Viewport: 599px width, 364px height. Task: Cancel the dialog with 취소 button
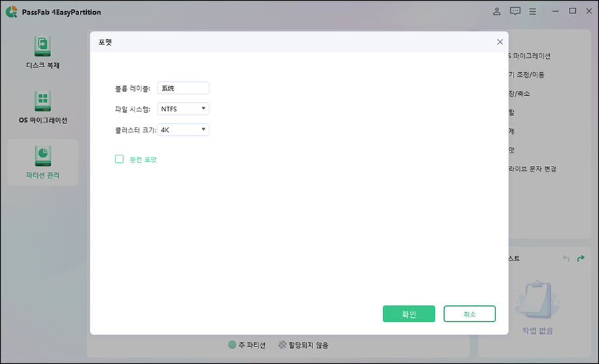coord(469,314)
